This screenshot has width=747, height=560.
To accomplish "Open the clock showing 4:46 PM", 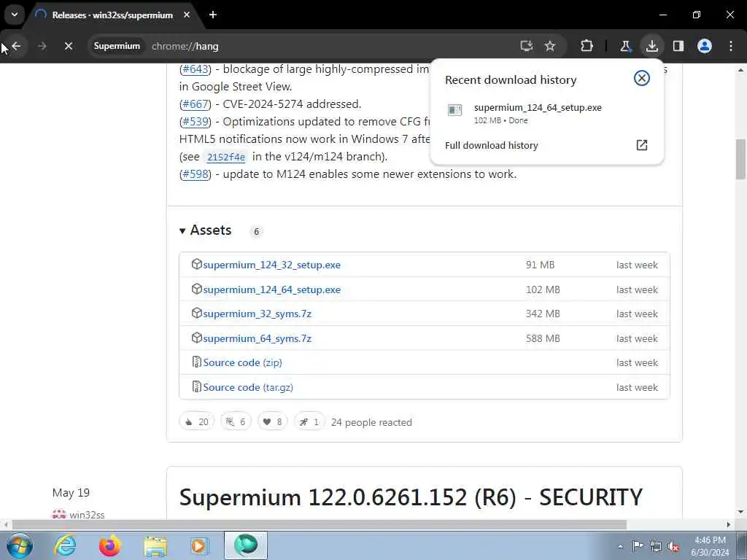I will pos(711,546).
